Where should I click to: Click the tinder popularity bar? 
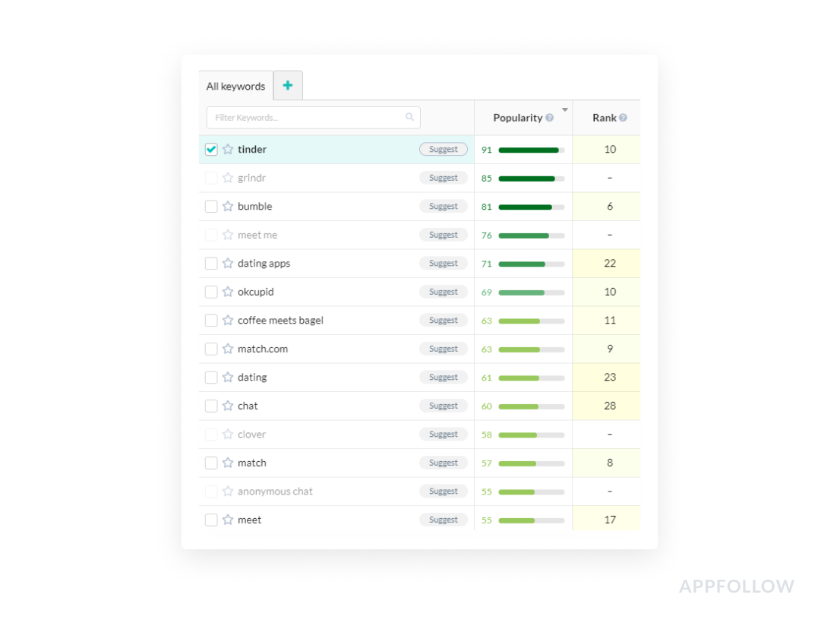point(532,150)
